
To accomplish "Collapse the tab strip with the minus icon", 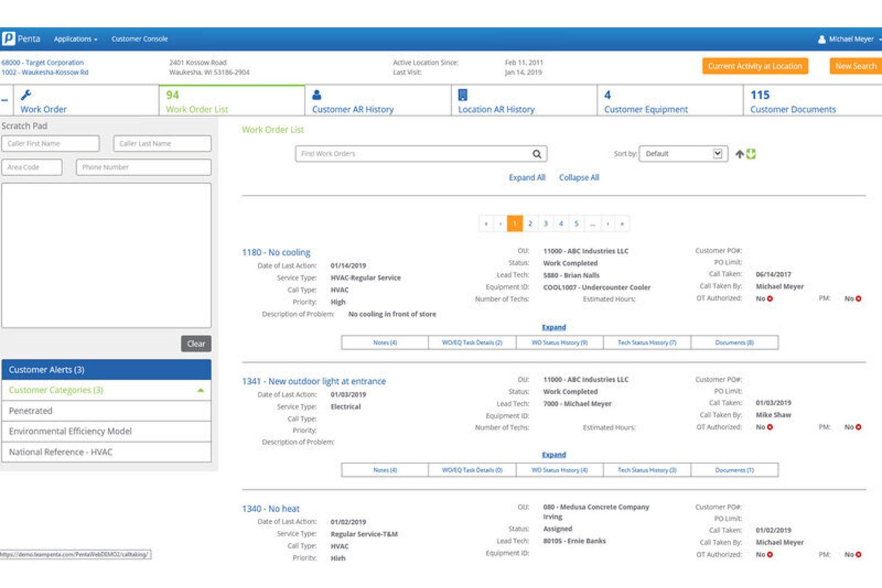I will [5, 99].
